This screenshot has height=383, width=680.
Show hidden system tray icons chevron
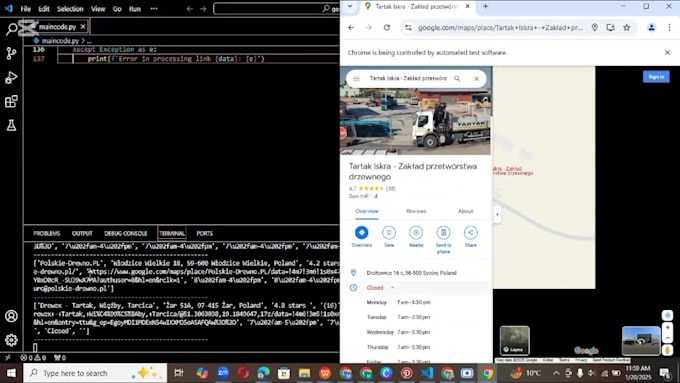(x=556, y=373)
